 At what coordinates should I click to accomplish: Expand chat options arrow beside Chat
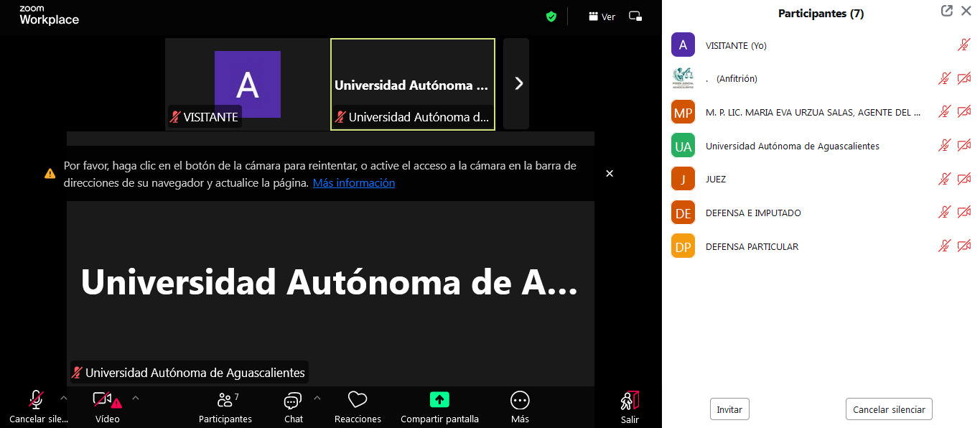coord(317,397)
